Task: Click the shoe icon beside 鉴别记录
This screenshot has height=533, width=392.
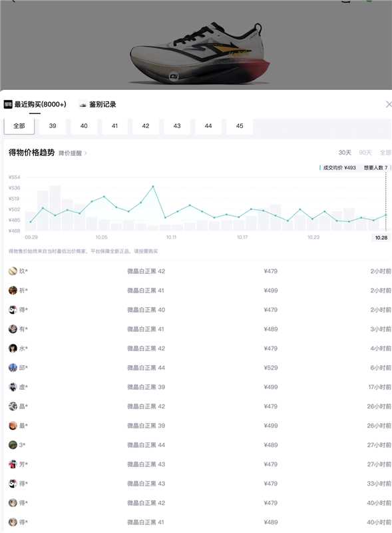Action: click(83, 105)
